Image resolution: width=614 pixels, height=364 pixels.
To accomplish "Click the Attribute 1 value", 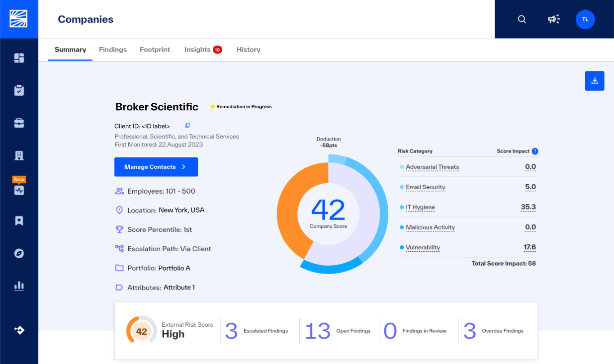I will tap(179, 288).
